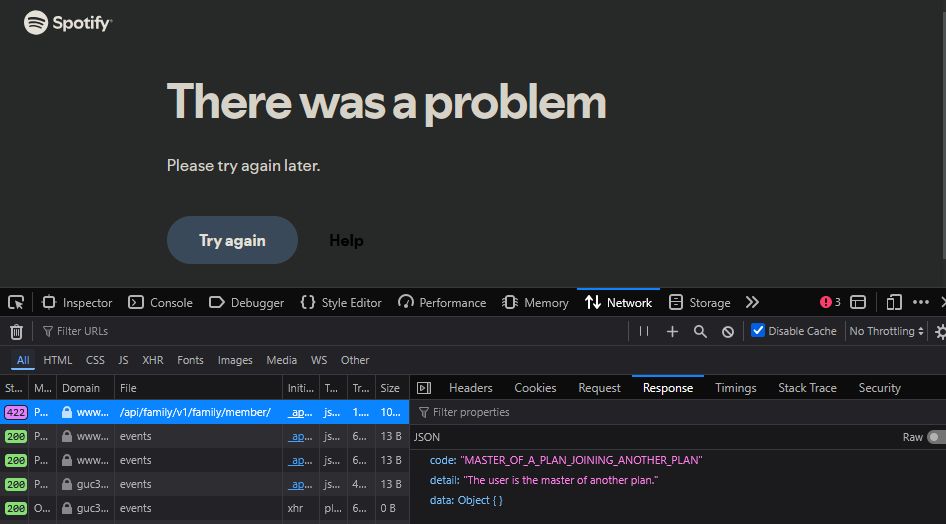Image resolution: width=946 pixels, height=524 pixels.
Task: Select the Network tab
Action: pos(618,302)
